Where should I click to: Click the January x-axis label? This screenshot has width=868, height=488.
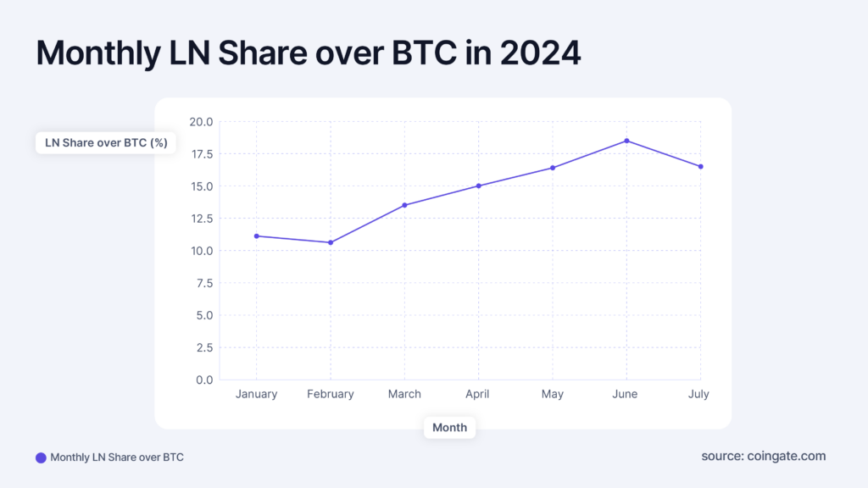[x=256, y=394]
